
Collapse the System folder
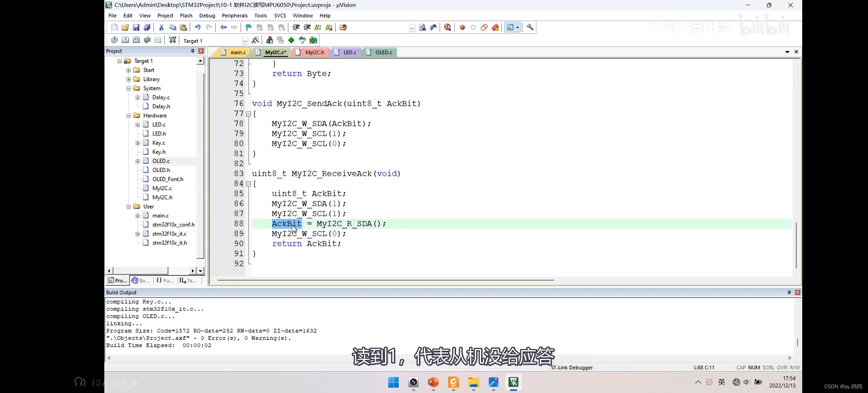coord(128,88)
